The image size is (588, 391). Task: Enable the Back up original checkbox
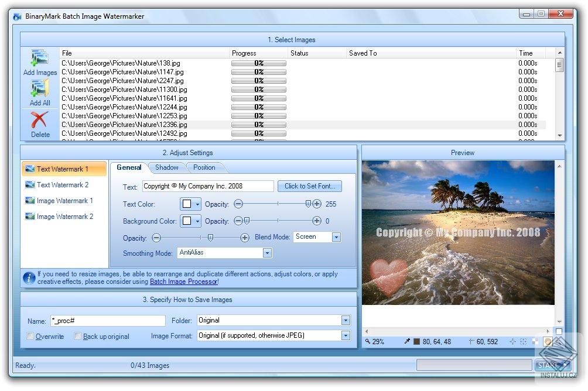pos(78,336)
